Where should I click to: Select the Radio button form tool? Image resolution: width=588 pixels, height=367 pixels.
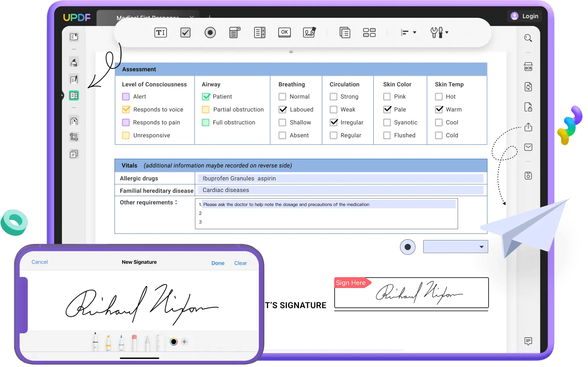point(210,33)
